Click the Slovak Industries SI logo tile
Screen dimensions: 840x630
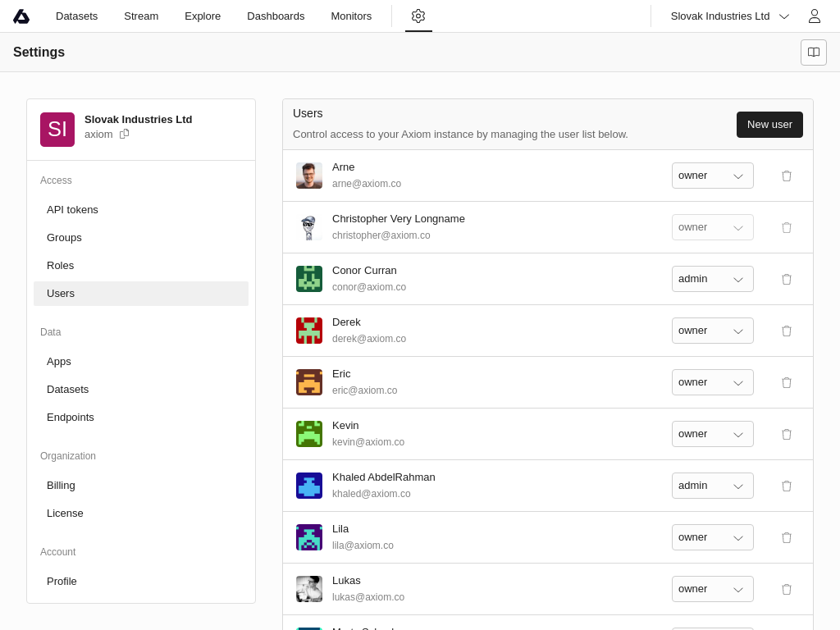57,130
